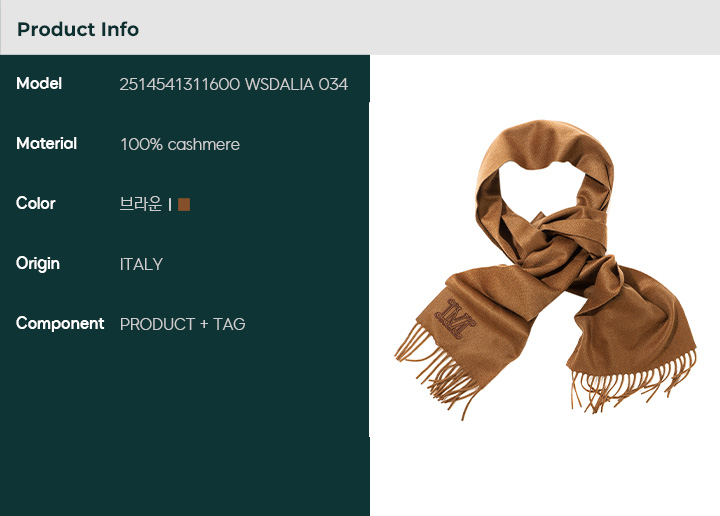Select the model number 2514541311600 WSDALIA 034

234,84
